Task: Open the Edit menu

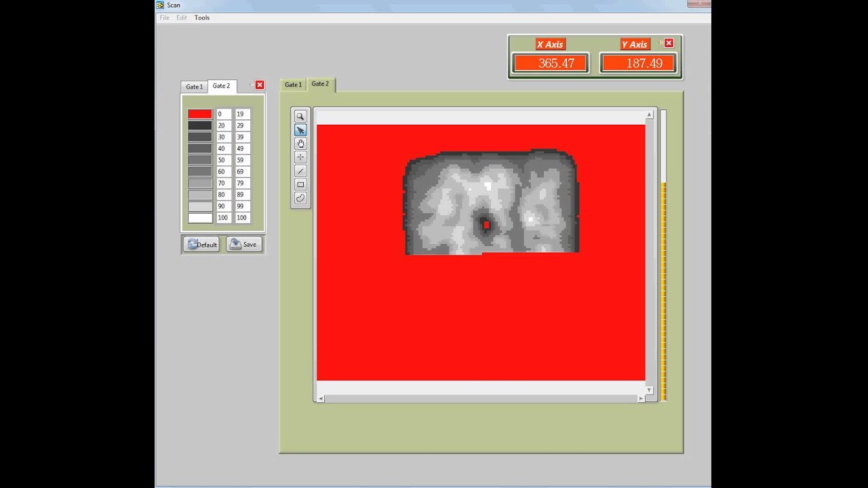Action: [182, 18]
